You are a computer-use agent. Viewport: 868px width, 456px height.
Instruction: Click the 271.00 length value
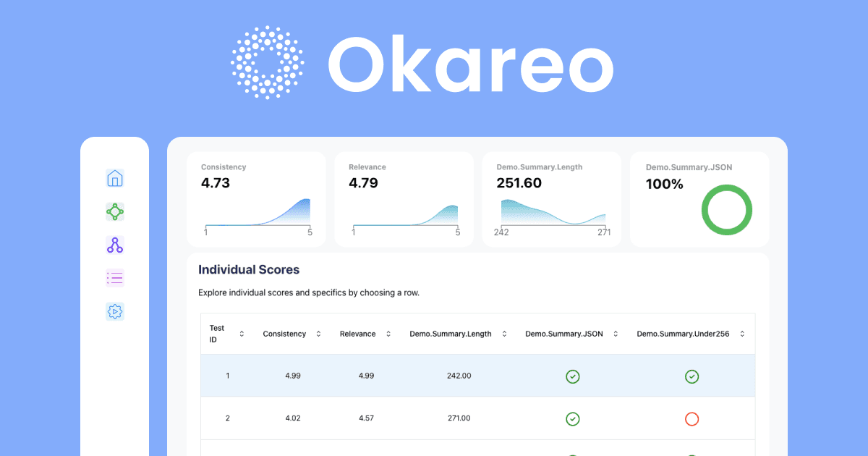point(459,418)
